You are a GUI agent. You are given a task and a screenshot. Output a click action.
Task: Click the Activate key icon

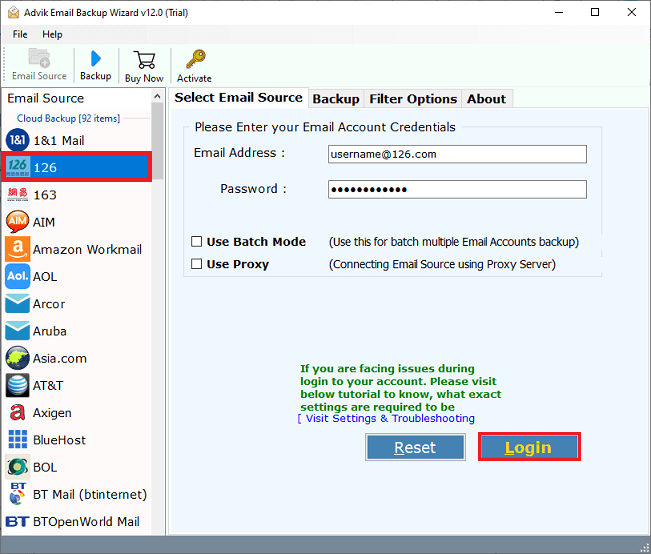[194, 64]
